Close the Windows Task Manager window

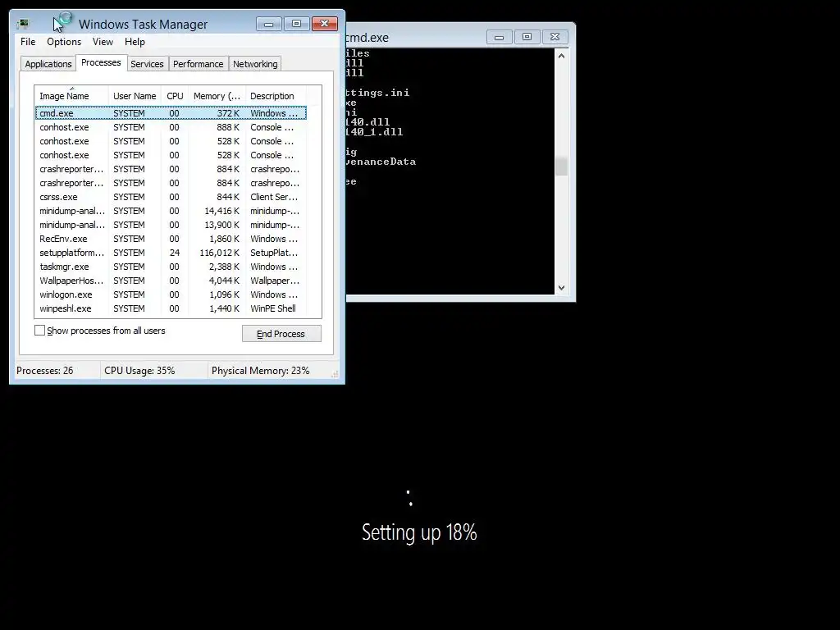pos(325,24)
